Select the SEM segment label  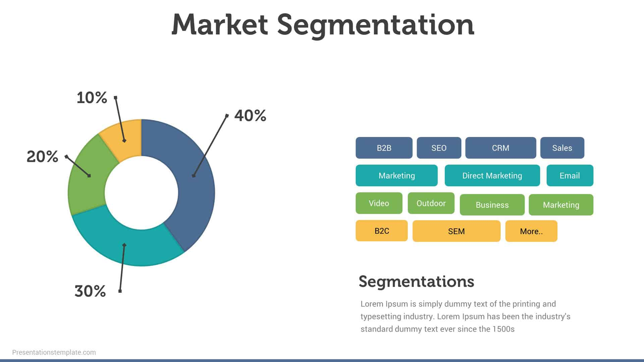pyautogui.click(x=455, y=231)
